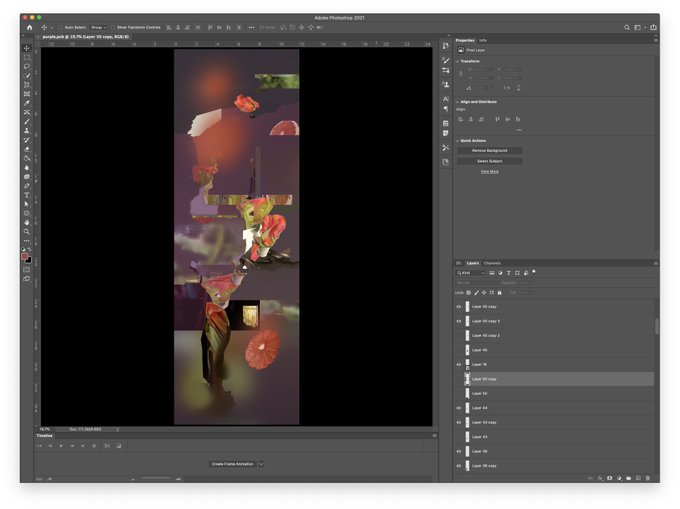
Task: Select the Properties tab
Action: (x=465, y=40)
